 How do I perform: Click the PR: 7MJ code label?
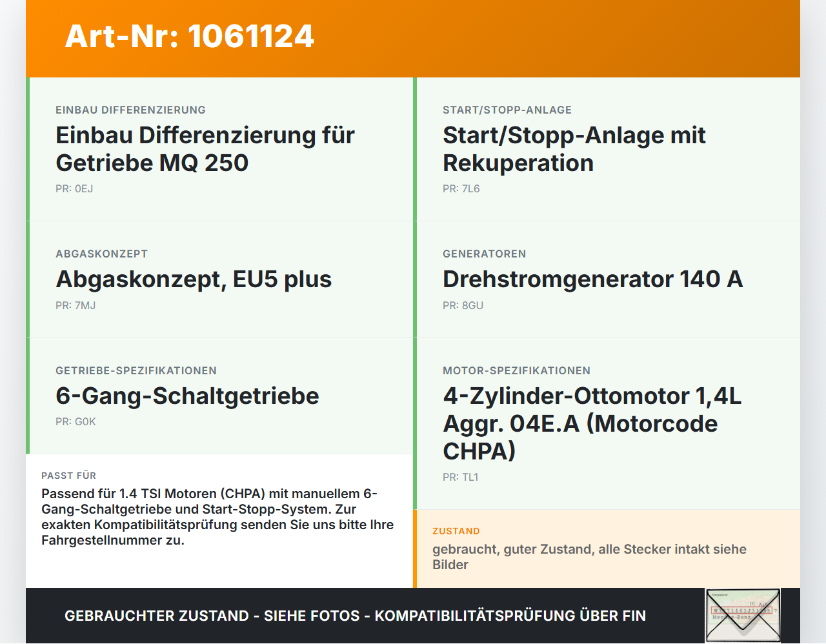pyautogui.click(x=76, y=306)
